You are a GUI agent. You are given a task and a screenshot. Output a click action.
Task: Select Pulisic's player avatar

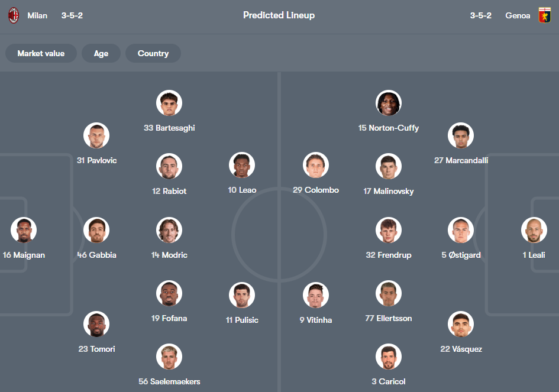[x=242, y=295]
